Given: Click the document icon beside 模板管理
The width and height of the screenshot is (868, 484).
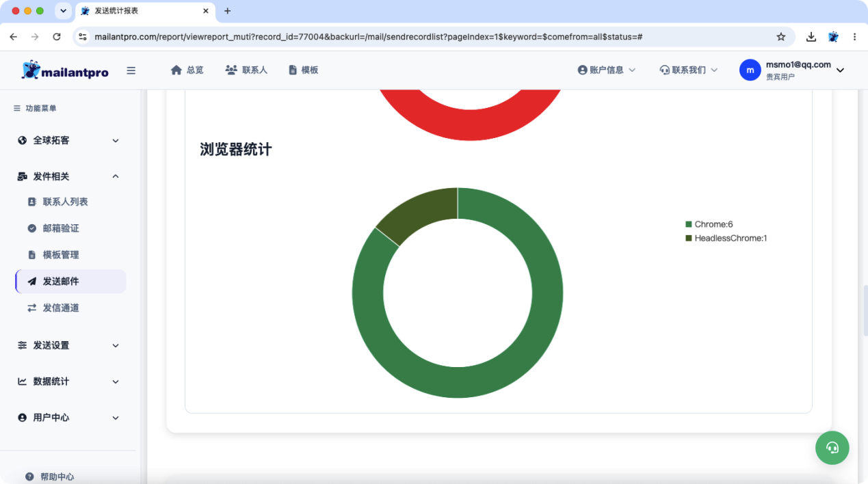Looking at the screenshot, I should pyautogui.click(x=31, y=255).
